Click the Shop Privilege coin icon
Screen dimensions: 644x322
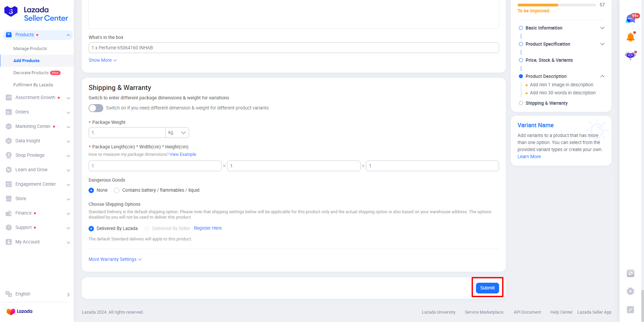point(9,155)
